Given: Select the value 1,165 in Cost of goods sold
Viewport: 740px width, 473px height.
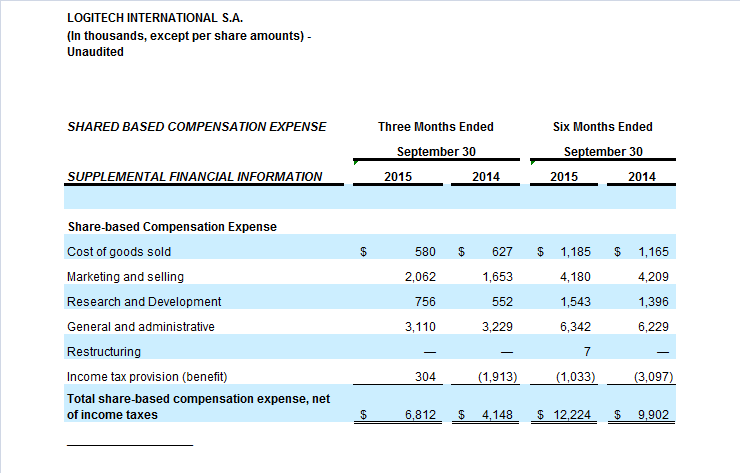Looking at the screenshot, I should pyautogui.click(x=654, y=252).
